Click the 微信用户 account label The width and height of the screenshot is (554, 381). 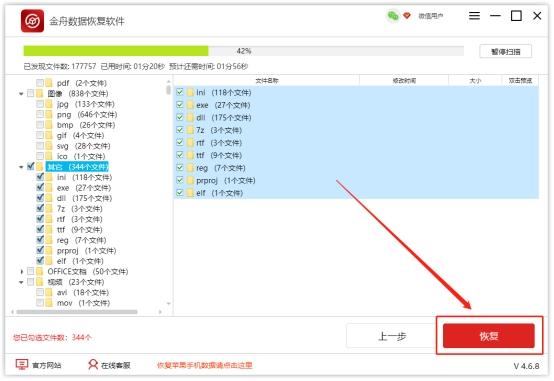pos(431,16)
